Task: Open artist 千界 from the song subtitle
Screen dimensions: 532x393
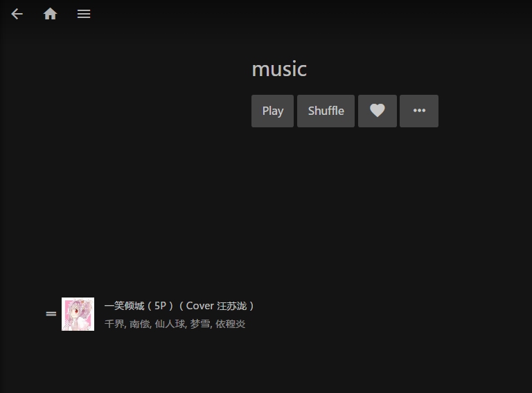Action: [114, 324]
